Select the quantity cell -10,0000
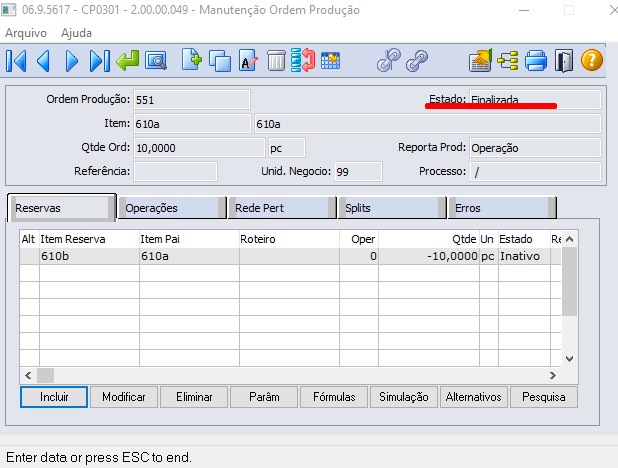Viewport: 618px width, 468px height. tap(429, 256)
